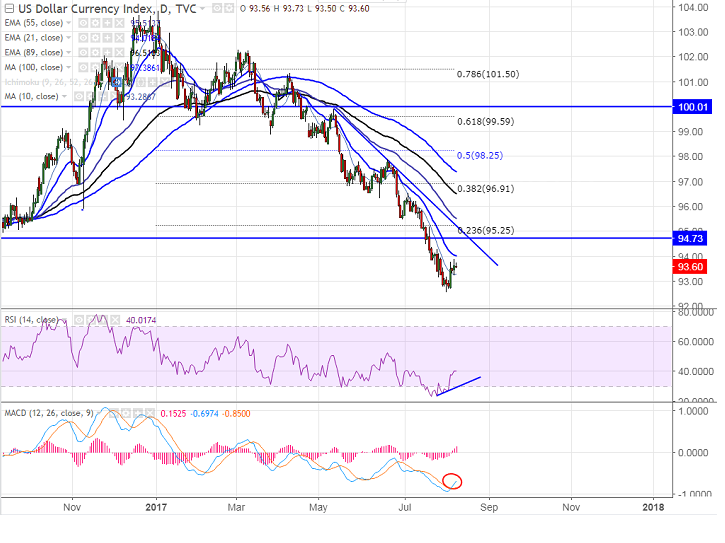Click the plus icon on the EMA (55, close) row
Image resolution: width=725 pixels, height=543 pixels.
107,23
